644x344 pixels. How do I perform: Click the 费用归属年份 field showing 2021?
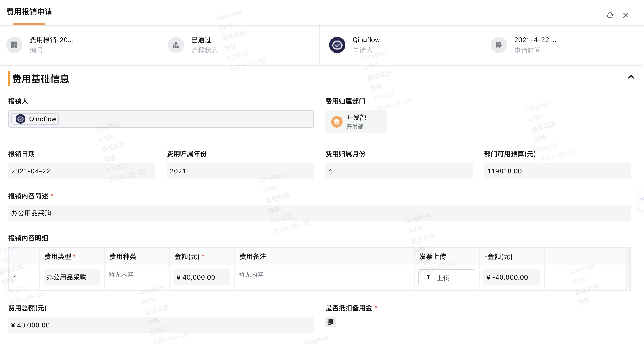coord(240,171)
